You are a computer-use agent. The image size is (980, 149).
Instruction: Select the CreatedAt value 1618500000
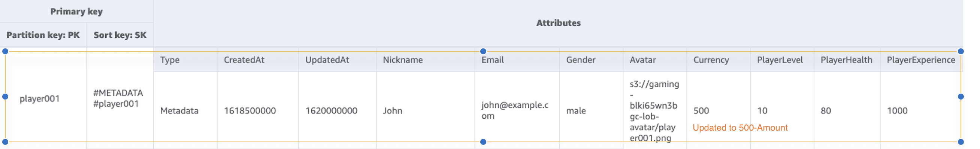(x=250, y=111)
